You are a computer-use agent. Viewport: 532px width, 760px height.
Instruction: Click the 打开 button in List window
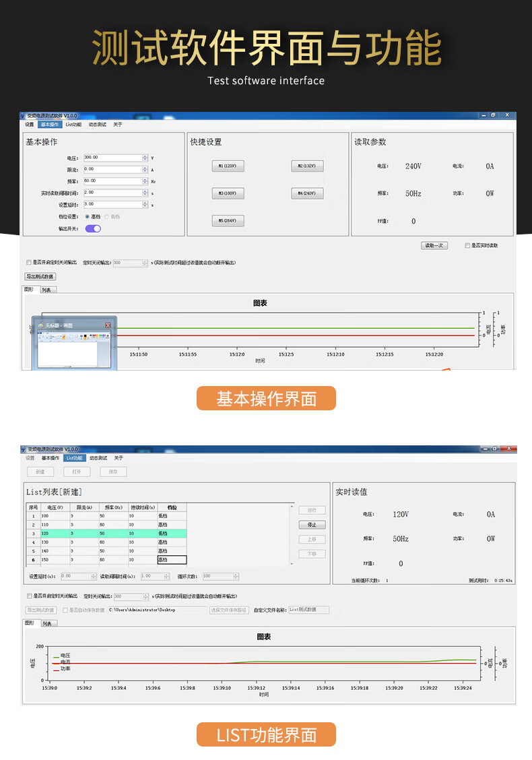(x=77, y=472)
